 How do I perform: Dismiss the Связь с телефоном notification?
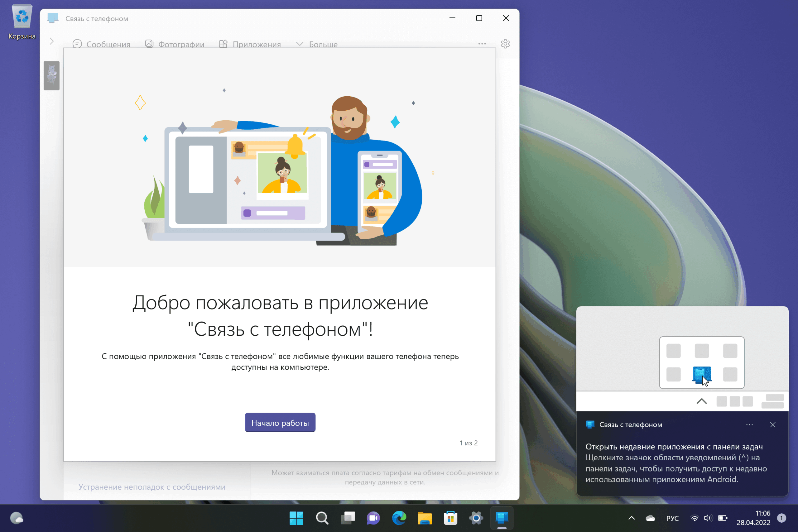pyautogui.click(x=772, y=424)
